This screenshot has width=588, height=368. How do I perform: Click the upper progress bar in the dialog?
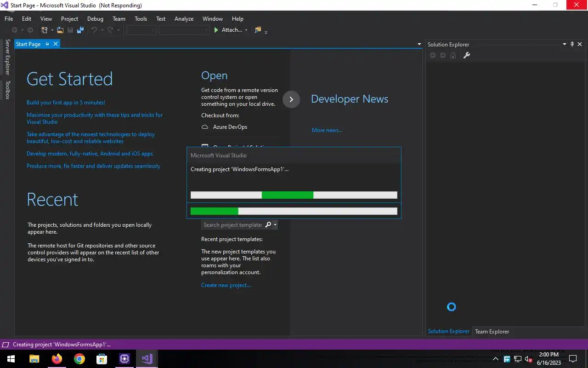[x=294, y=195]
